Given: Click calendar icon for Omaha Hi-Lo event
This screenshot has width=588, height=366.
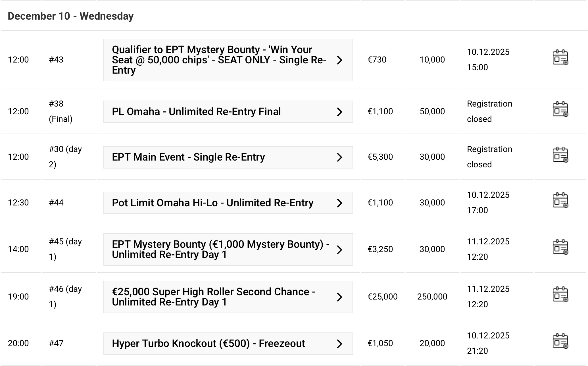Looking at the screenshot, I should pyautogui.click(x=560, y=201).
